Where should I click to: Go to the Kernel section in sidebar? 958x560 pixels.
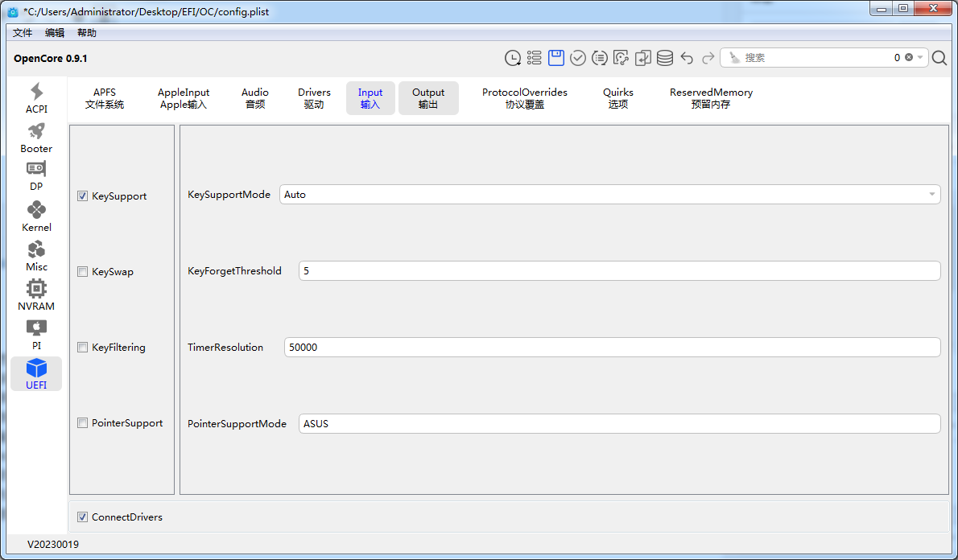36,216
